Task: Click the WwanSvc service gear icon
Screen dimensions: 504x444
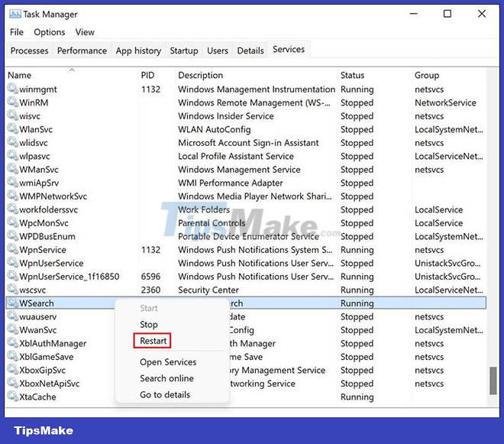Action: [x=13, y=329]
